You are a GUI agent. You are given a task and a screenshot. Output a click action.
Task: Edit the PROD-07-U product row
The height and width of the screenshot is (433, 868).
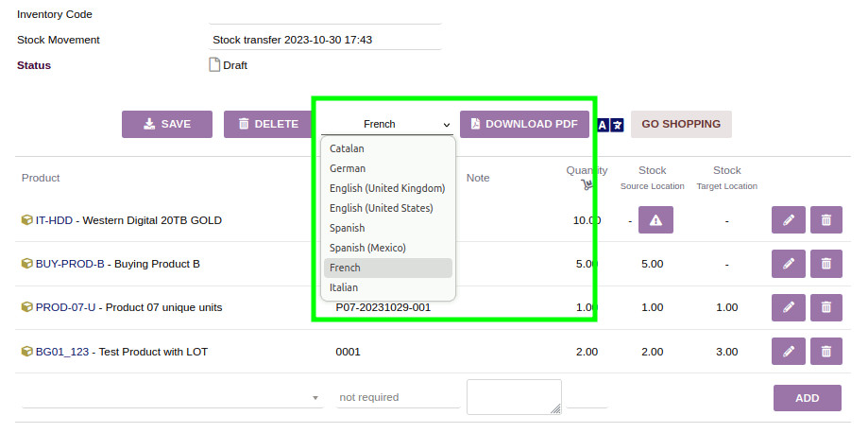pyautogui.click(x=789, y=307)
